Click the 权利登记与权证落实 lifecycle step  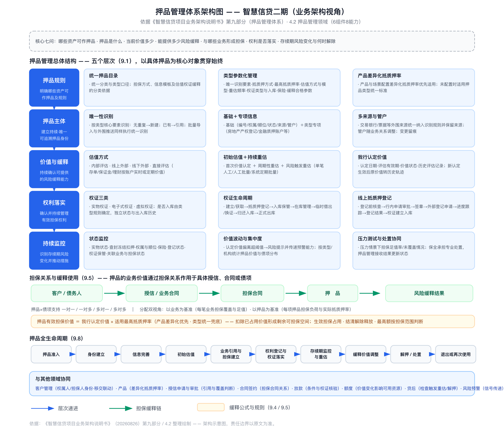point(276,354)
